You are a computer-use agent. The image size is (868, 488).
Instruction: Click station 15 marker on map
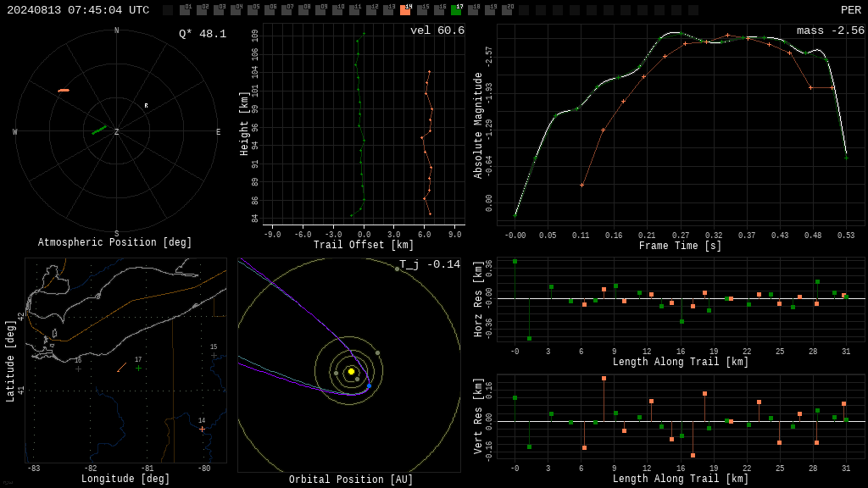point(214,355)
